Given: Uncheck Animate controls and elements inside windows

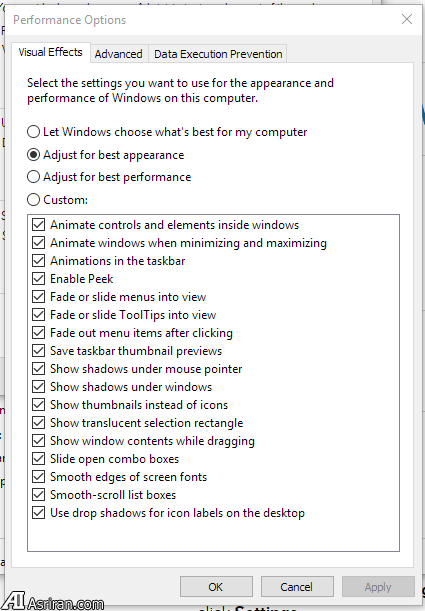Looking at the screenshot, I should tap(39, 225).
